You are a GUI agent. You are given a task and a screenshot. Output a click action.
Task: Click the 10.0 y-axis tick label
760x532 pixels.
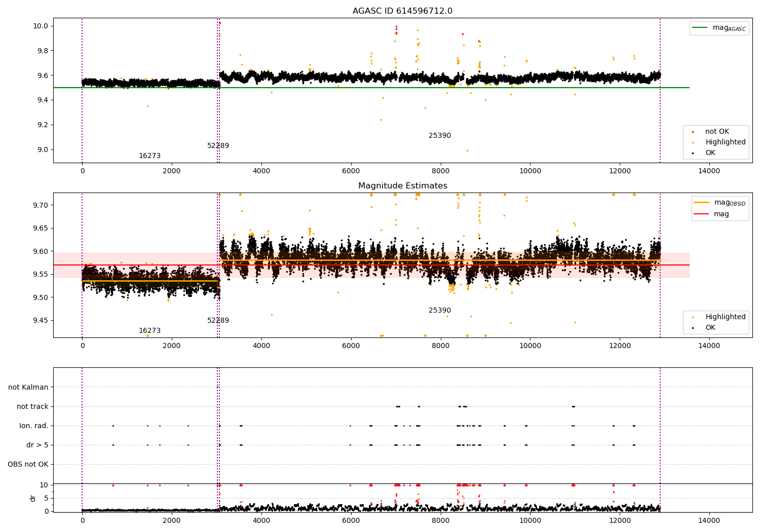42,26
